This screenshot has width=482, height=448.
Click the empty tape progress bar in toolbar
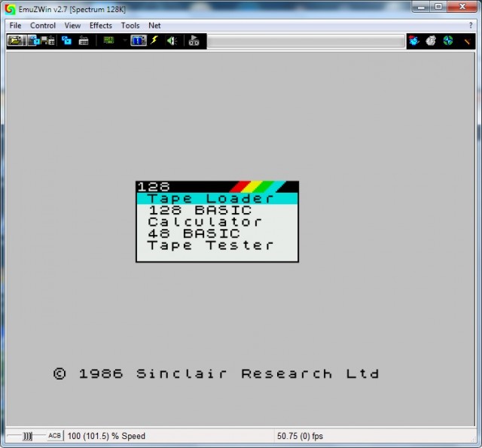pos(306,41)
